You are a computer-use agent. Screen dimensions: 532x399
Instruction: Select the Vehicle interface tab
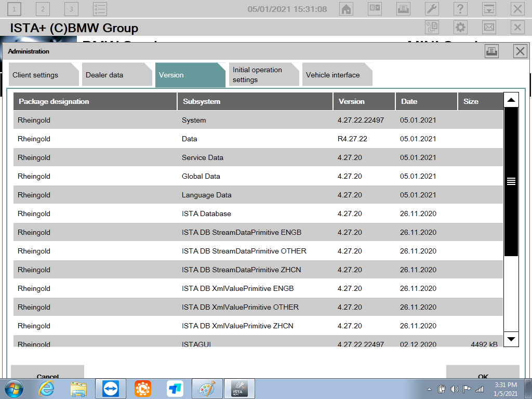click(x=335, y=75)
